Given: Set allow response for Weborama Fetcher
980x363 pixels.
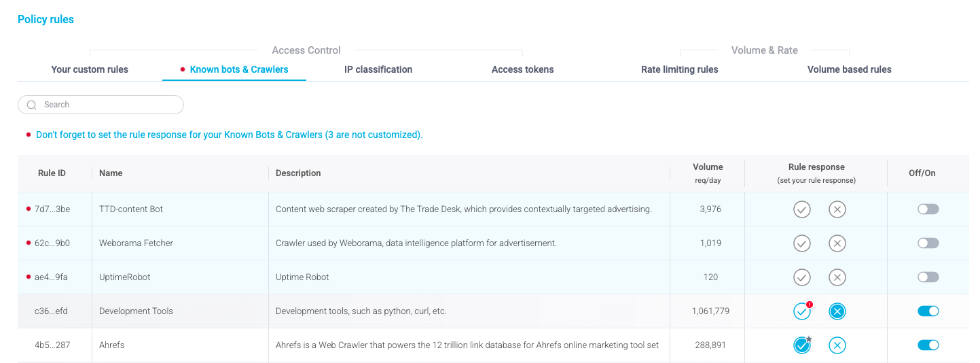Looking at the screenshot, I should pos(802,243).
